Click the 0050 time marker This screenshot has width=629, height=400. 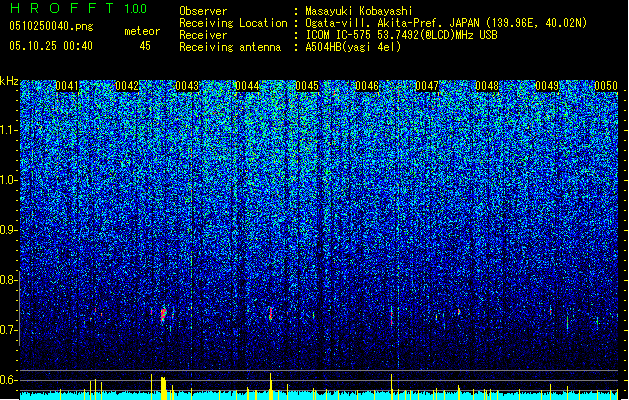tap(606, 86)
